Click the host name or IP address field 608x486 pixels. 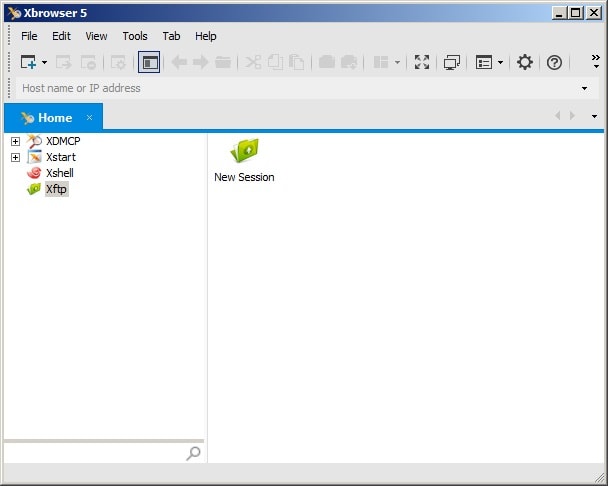click(297, 88)
